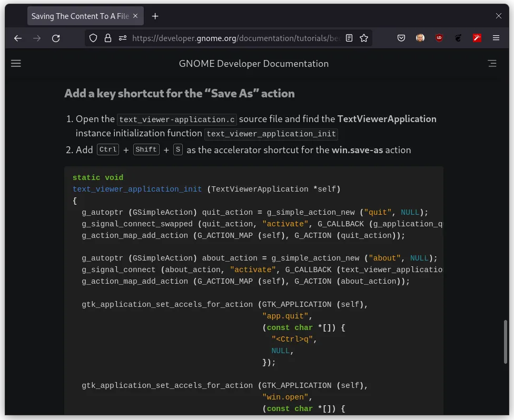Click the GNOME Developer Documentation title
Image resolution: width=514 pixels, height=420 pixels.
(x=254, y=64)
